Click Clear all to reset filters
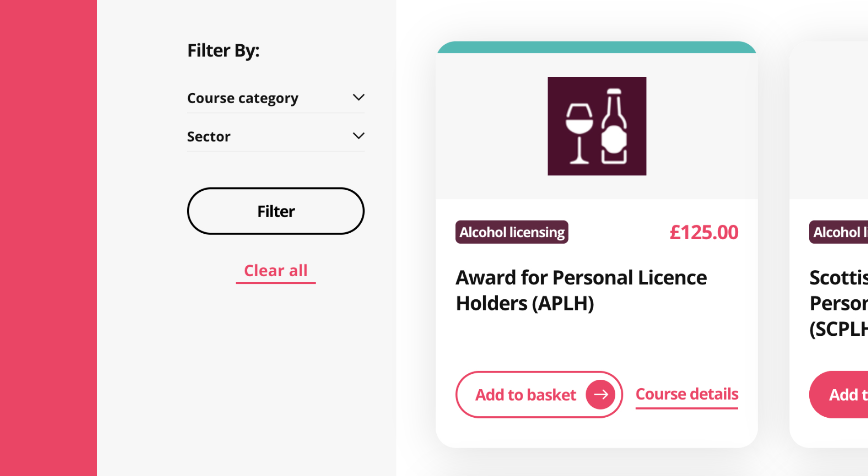This screenshot has width=868, height=476. [x=275, y=270]
